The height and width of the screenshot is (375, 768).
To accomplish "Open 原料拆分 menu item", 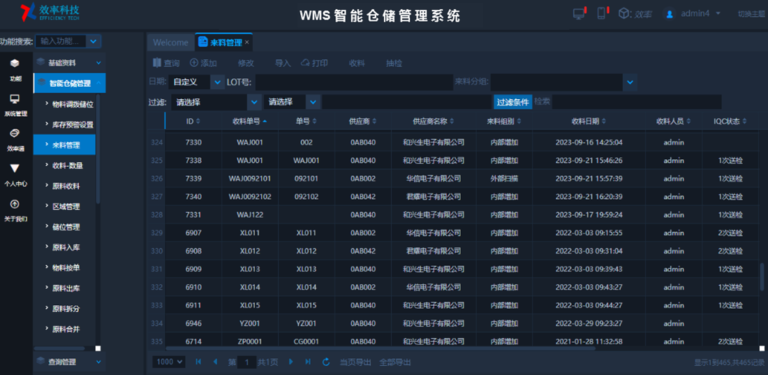I will (x=66, y=309).
